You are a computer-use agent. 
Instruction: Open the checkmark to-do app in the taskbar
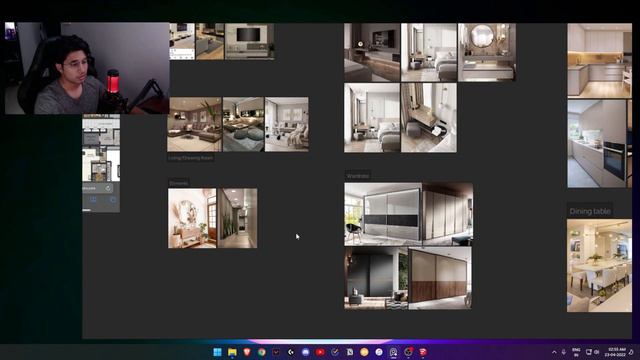[x=335, y=352]
